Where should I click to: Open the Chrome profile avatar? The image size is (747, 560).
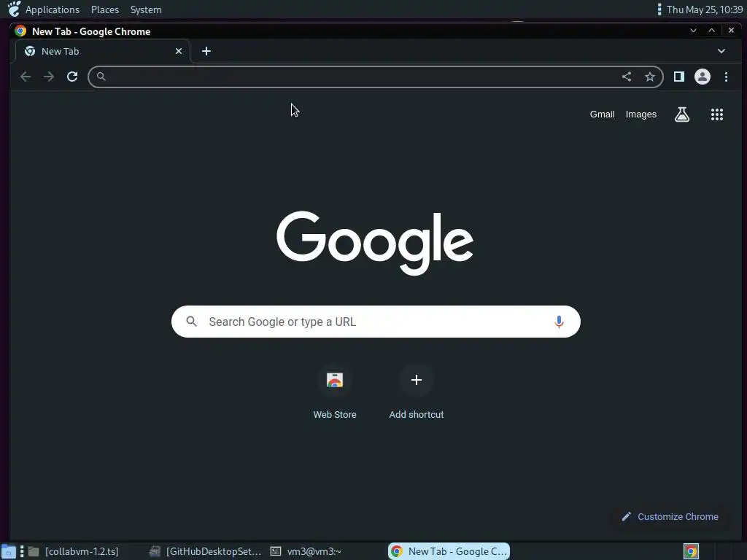(x=703, y=77)
